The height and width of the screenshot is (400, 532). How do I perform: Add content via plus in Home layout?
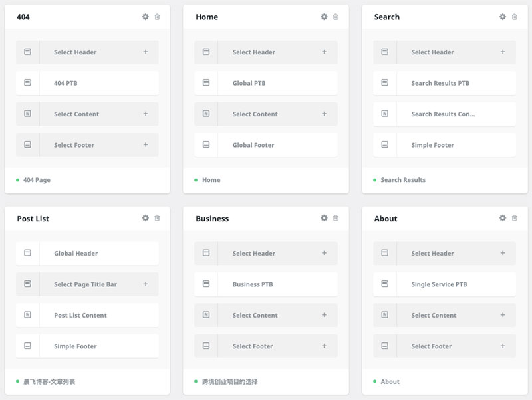324,114
